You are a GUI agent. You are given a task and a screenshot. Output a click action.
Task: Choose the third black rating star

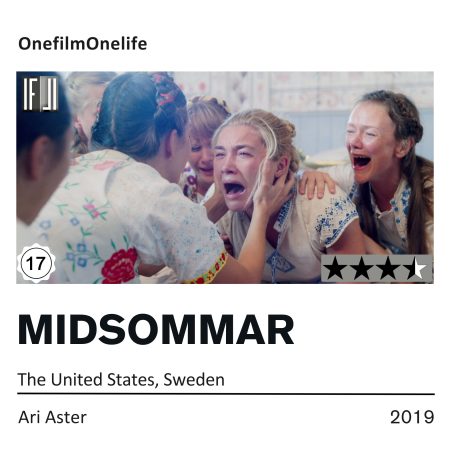tap(389, 269)
